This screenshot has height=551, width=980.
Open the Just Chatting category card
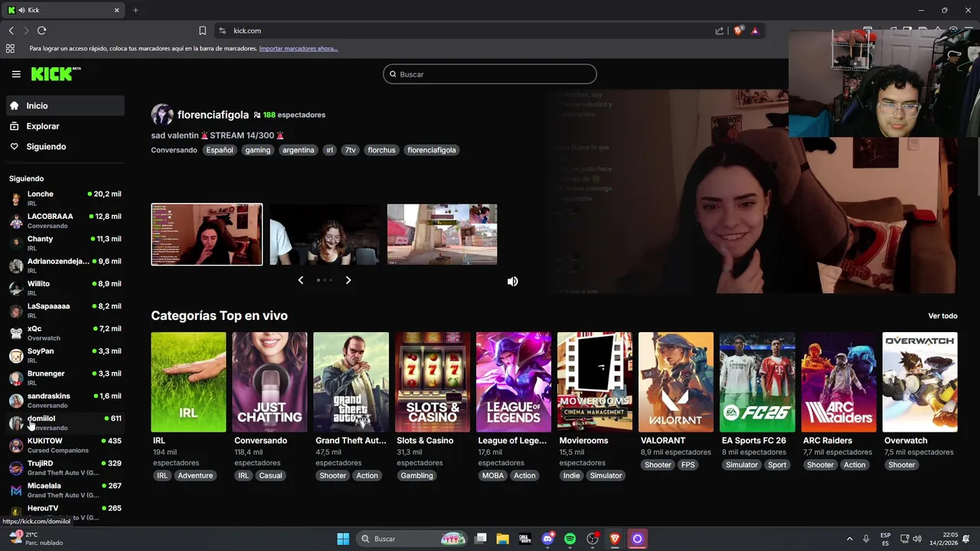(x=269, y=382)
